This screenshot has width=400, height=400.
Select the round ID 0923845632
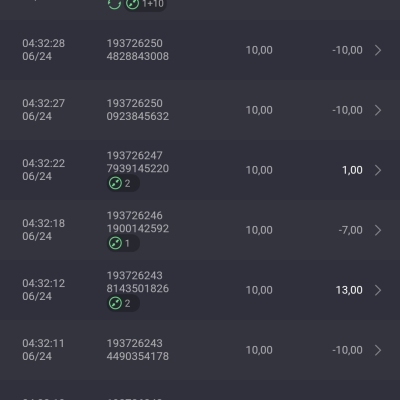tap(138, 116)
